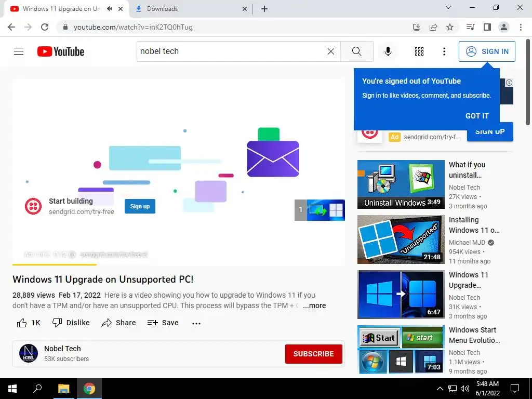
Task: Open Installing Windows 11 Unsupported thumbnail
Action: 401,239
